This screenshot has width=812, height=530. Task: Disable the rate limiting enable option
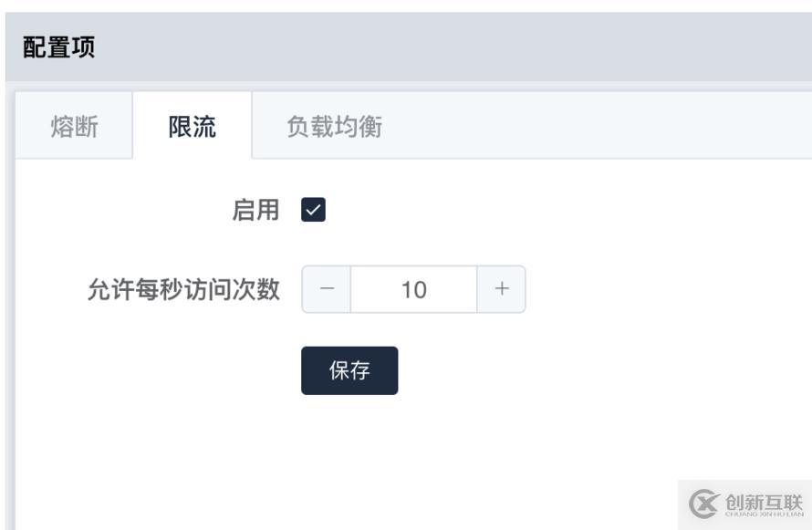tap(316, 209)
